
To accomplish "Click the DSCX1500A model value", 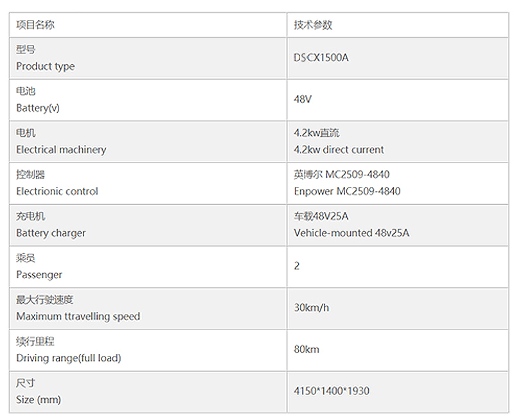I will (321, 58).
